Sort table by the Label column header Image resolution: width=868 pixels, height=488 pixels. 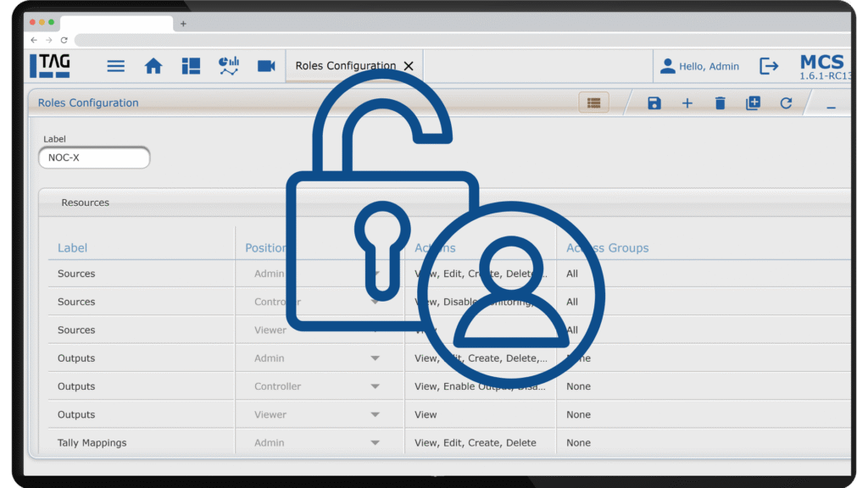click(72, 247)
